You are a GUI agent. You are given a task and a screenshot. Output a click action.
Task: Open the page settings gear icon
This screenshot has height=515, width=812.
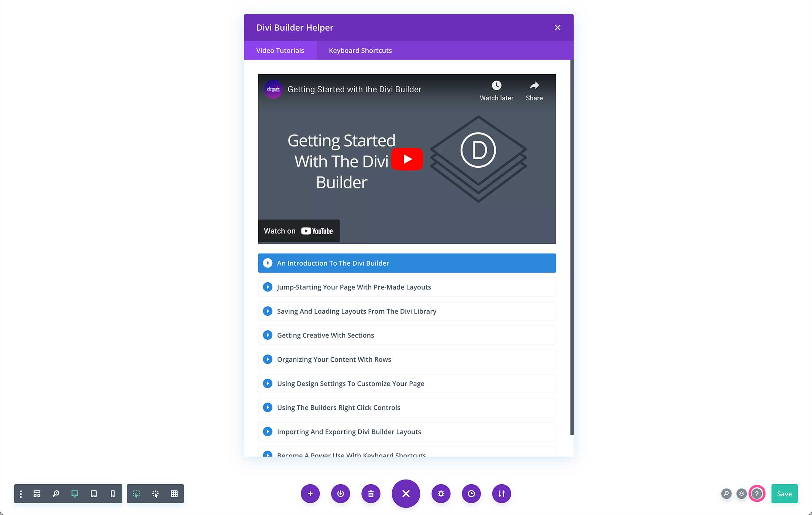pos(441,494)
